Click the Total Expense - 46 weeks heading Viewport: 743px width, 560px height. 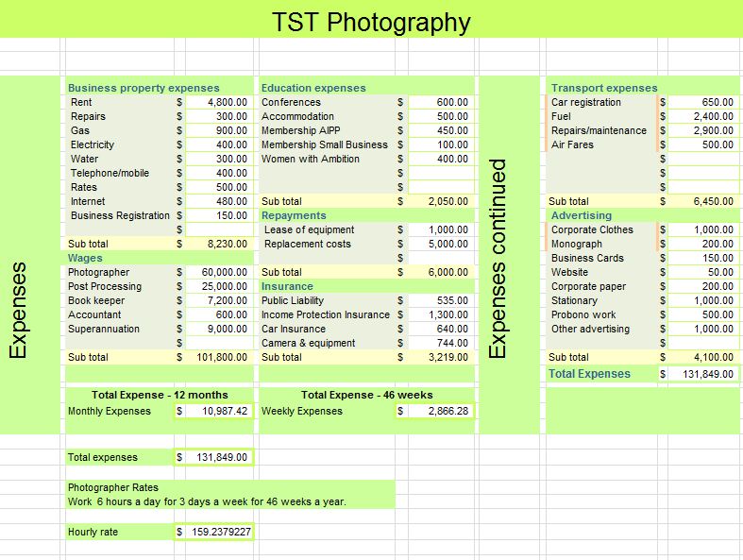point(366,395)
